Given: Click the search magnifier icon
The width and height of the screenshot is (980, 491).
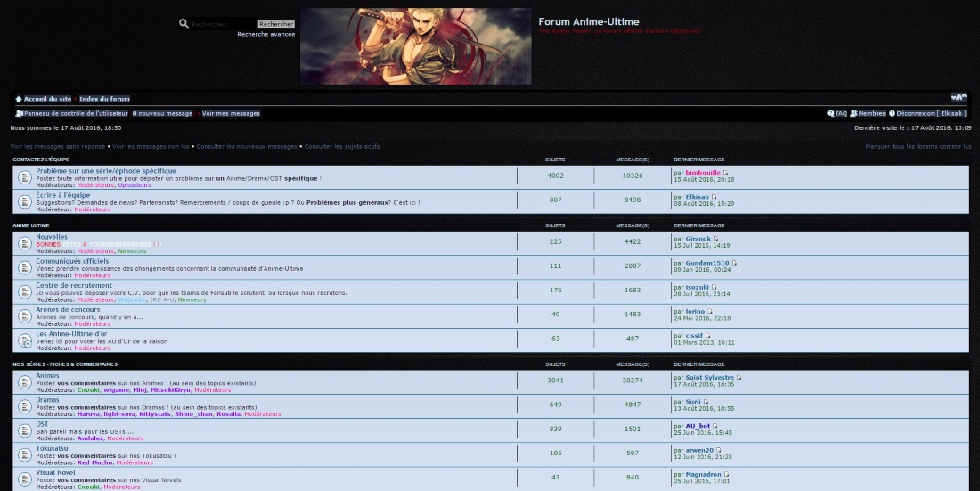Looking at the screenshot, I should (184, 23).
